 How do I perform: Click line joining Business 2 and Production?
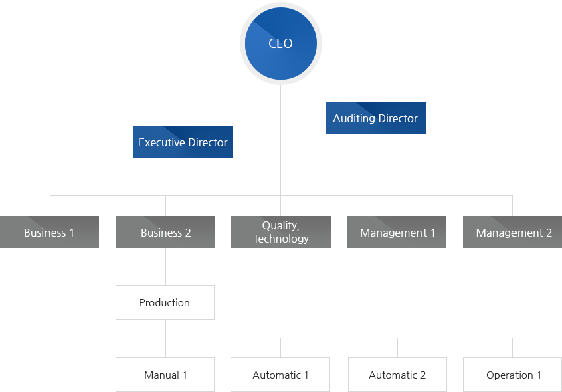[x=165, y=266]
